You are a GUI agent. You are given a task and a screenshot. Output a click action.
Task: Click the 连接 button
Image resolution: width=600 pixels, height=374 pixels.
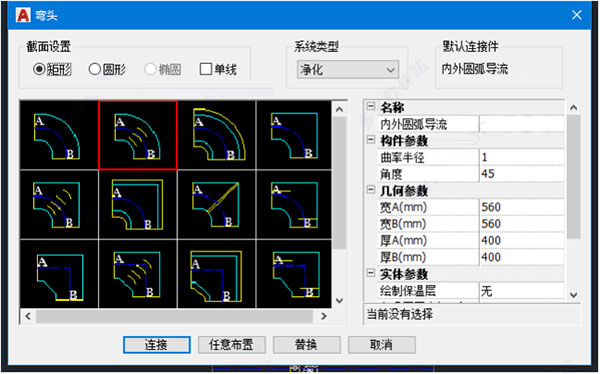pyautogui.click(x=157, y=345)
